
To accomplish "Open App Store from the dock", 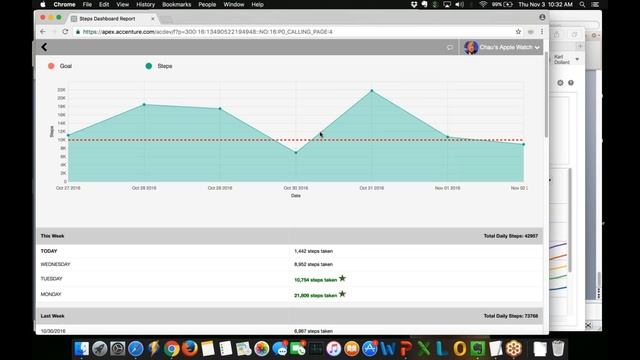I will (369, 349).
